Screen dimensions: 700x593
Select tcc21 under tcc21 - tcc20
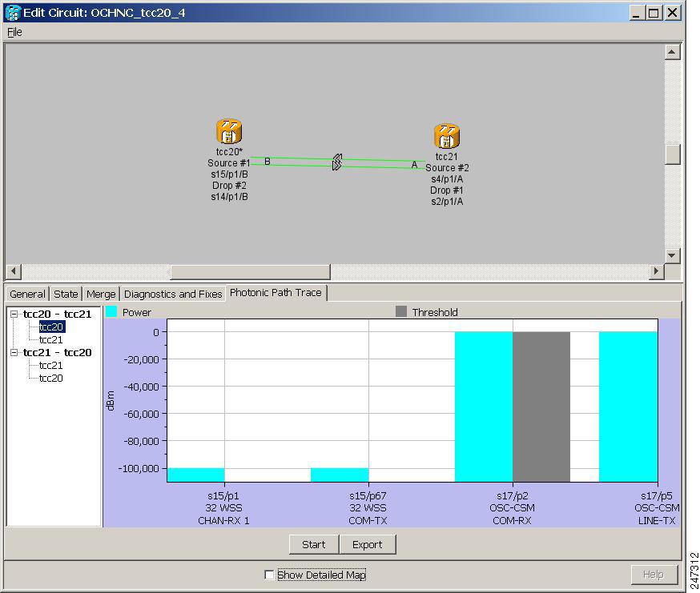(x=51, y=366)
